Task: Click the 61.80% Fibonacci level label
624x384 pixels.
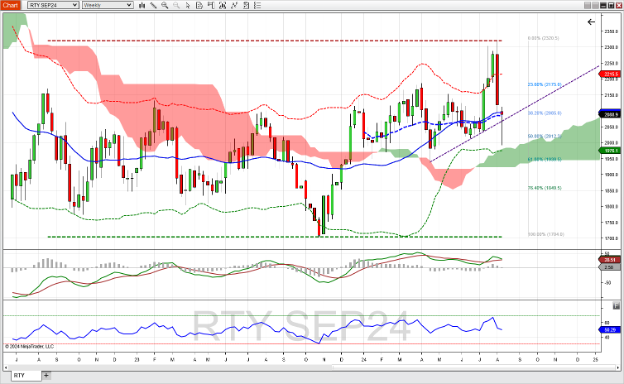Action: point(544,159)
